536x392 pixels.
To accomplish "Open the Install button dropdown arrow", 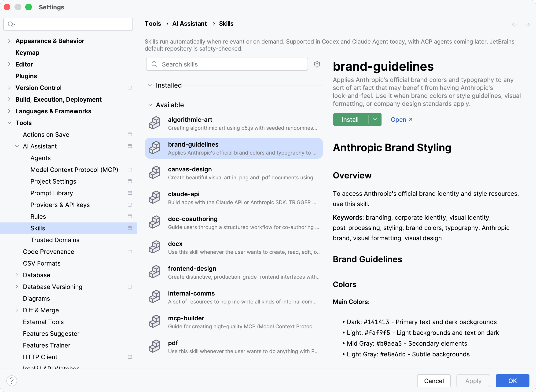I will click(375, 120).
